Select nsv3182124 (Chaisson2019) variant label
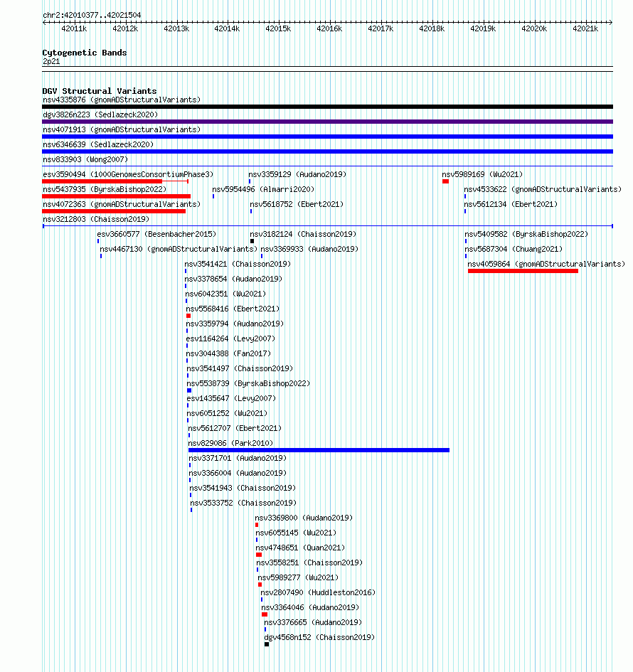This screenshot has width=633, height=672. 303,235
